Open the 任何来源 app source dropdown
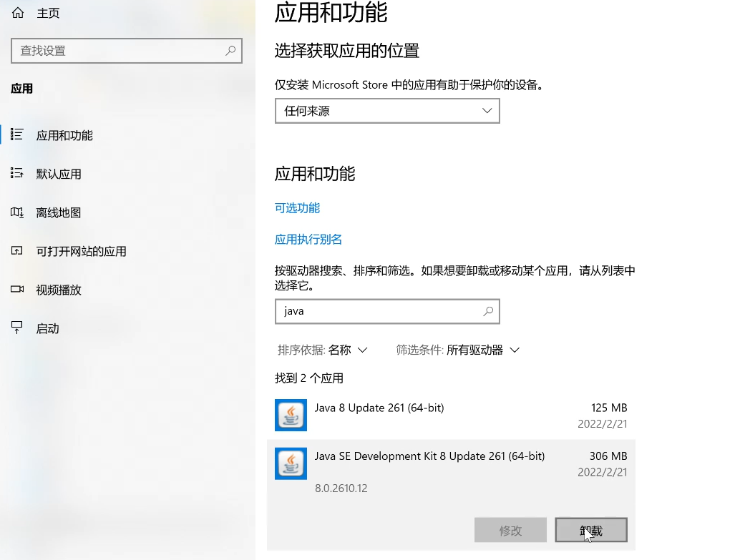740x560 pixels. click(x=387, y=111)
